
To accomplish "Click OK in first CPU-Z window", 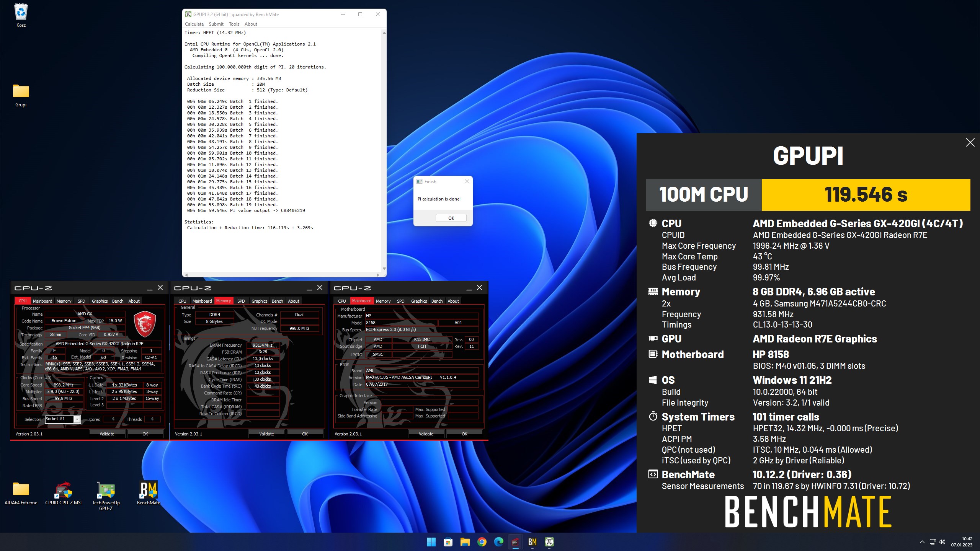I will point(145,434).
